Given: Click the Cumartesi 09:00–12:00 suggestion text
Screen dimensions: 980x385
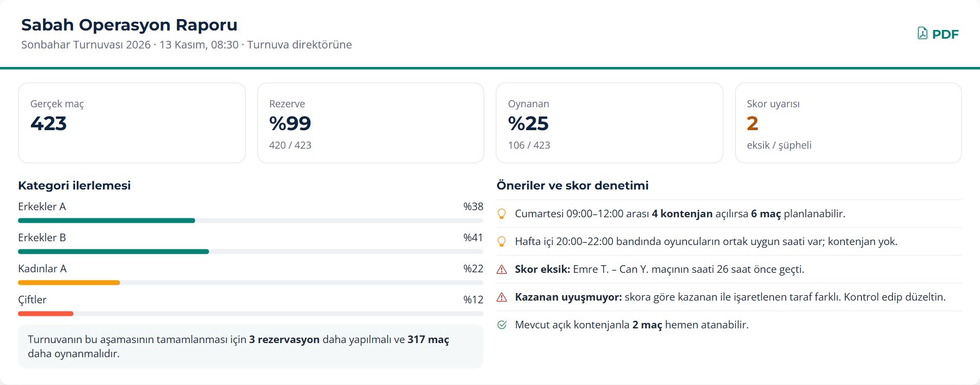Looking at the screenshot, I should click(x=680, y=214).
